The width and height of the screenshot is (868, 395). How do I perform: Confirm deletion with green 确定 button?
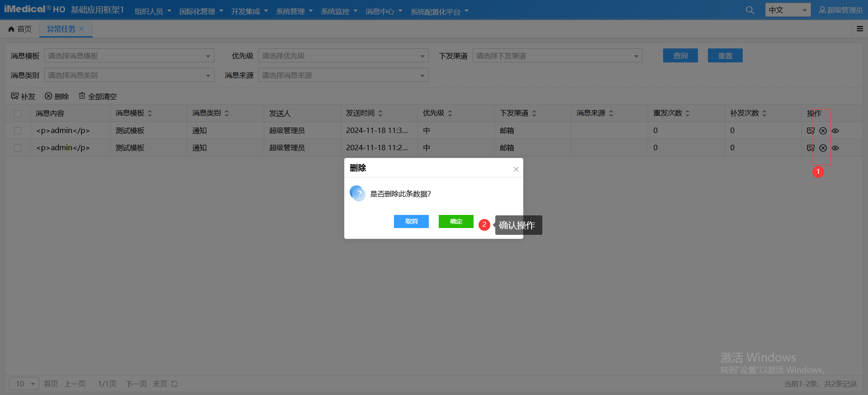456,221
